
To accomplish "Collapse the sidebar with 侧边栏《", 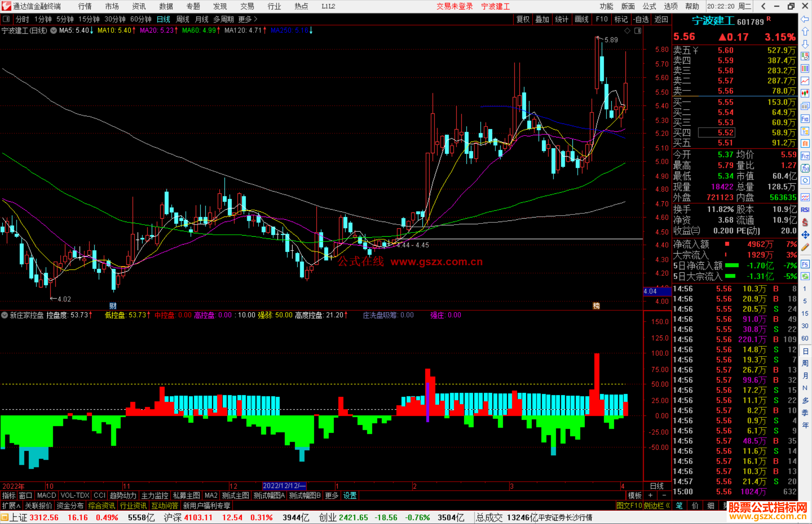I will (x=657, y=506).
